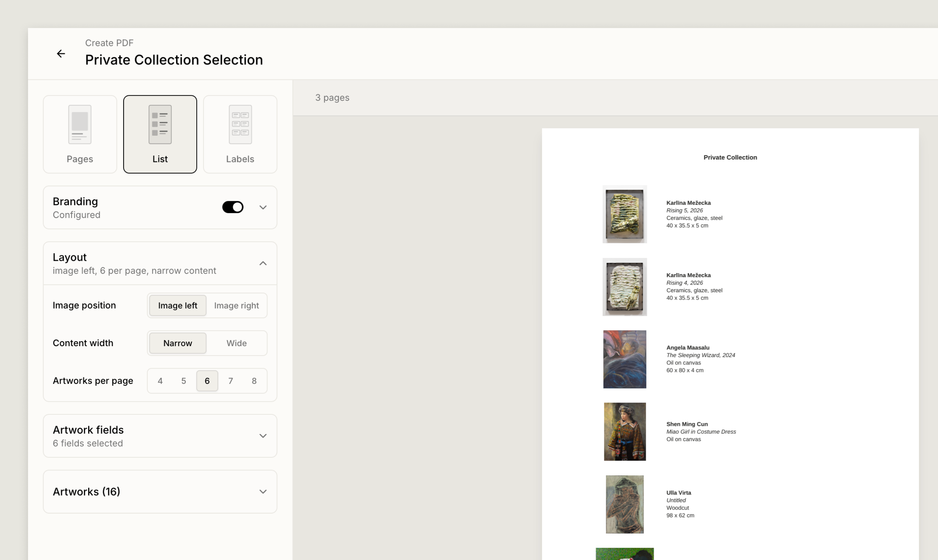Expand the Artworks (16) section

(160, 491)
